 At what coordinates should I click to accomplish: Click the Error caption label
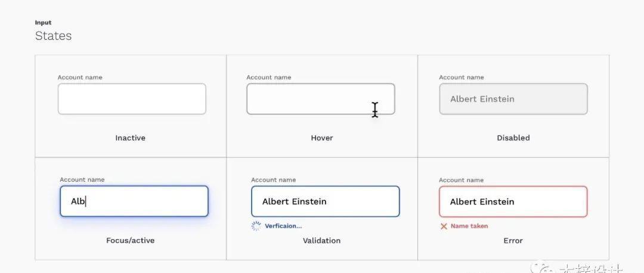[513, 241]
